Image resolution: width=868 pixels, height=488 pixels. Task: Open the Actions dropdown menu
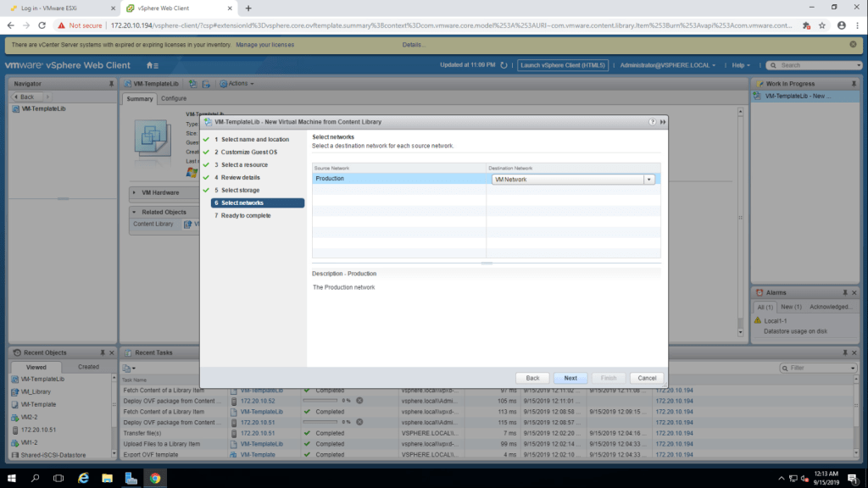click(236, 84)
